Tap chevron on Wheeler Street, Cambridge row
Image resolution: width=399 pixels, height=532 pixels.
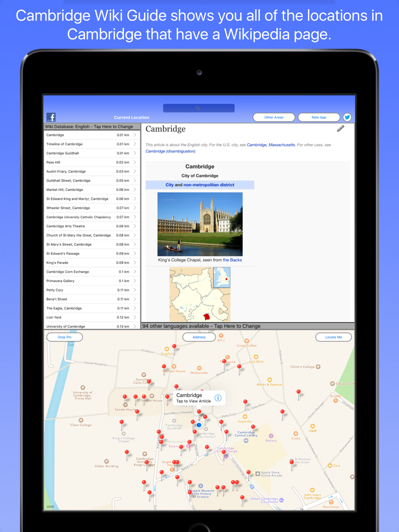point(135,208)
